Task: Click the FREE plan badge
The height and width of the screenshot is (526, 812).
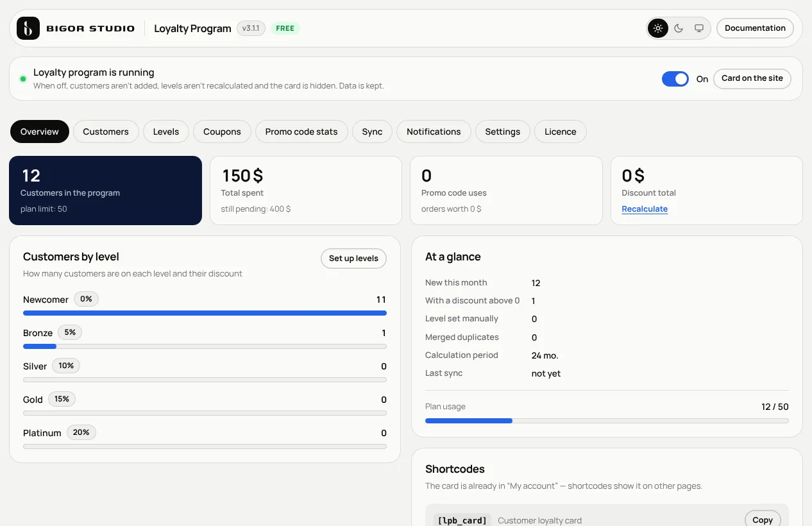Action: coord(285,28)
